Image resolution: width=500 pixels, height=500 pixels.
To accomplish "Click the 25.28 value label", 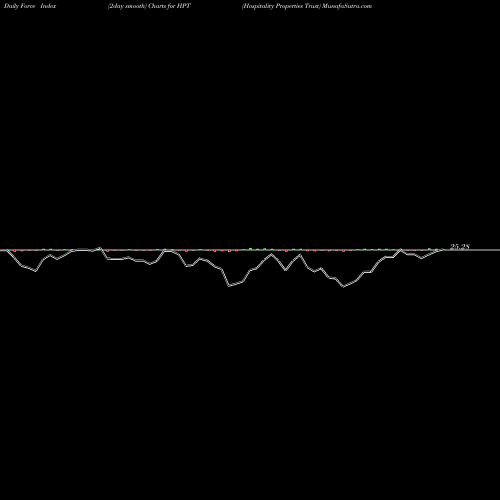I will (x=460, y=247).
